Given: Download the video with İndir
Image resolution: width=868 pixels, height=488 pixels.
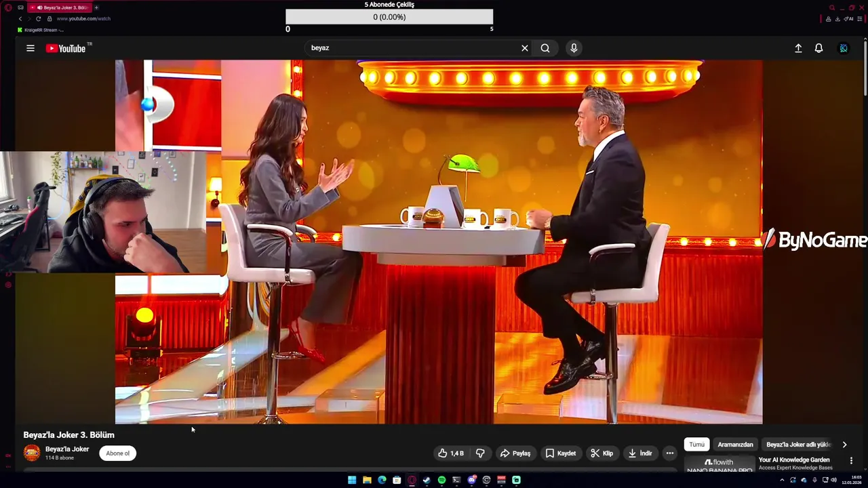Looking at the screenshot, I should point(639,453).
